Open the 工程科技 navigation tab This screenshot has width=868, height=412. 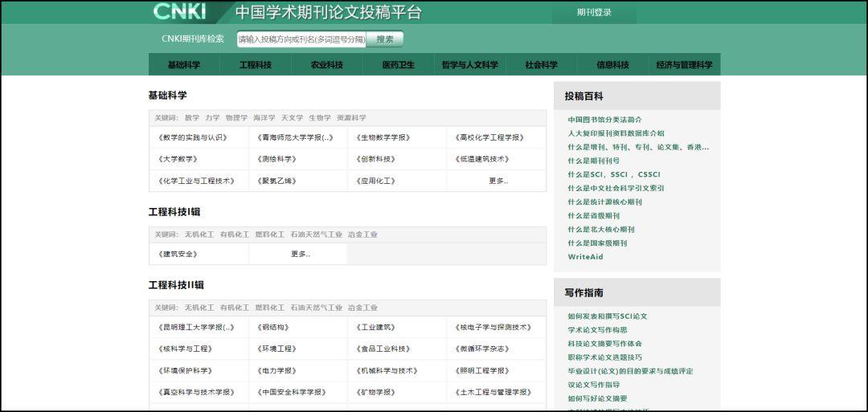pos(256,65)
